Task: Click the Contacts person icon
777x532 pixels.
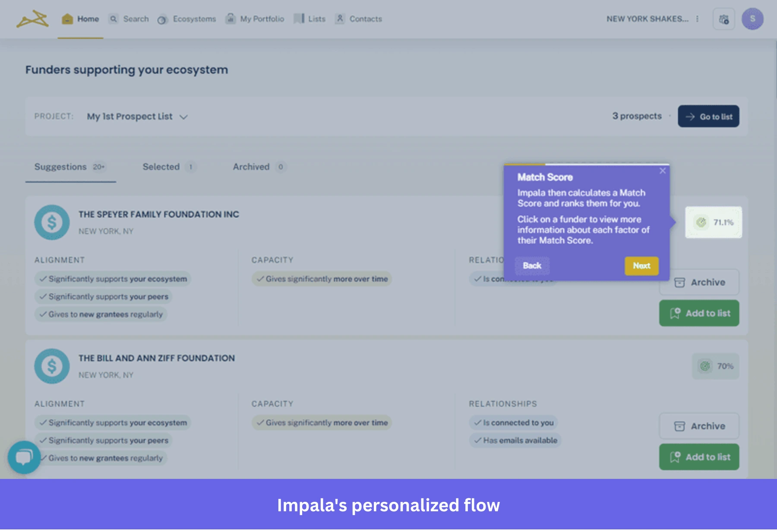Action: pyautogui.click(x=341, y=19)
